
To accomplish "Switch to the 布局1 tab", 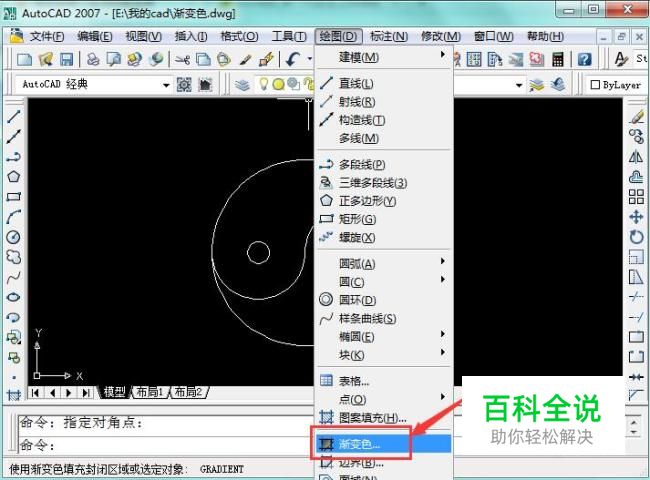I will [x=150, y=392].
